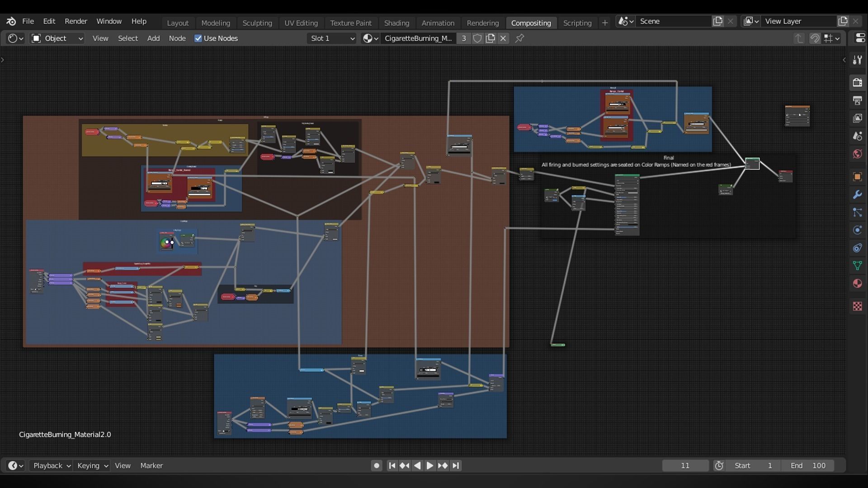
Task: Expand the Object shader type dropdown
Action: 57,38
